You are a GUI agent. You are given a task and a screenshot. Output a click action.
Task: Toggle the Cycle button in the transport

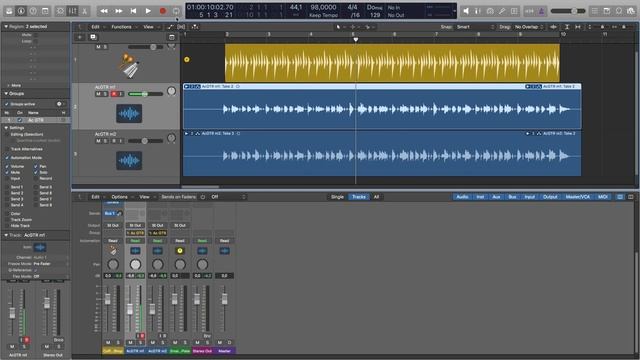[x=176, y=11]
